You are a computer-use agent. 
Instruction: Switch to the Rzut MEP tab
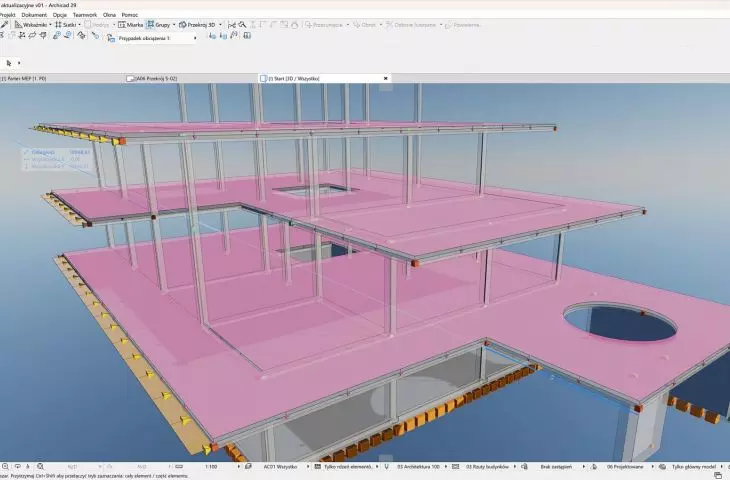pyautogui.click(x=23, y=79)
